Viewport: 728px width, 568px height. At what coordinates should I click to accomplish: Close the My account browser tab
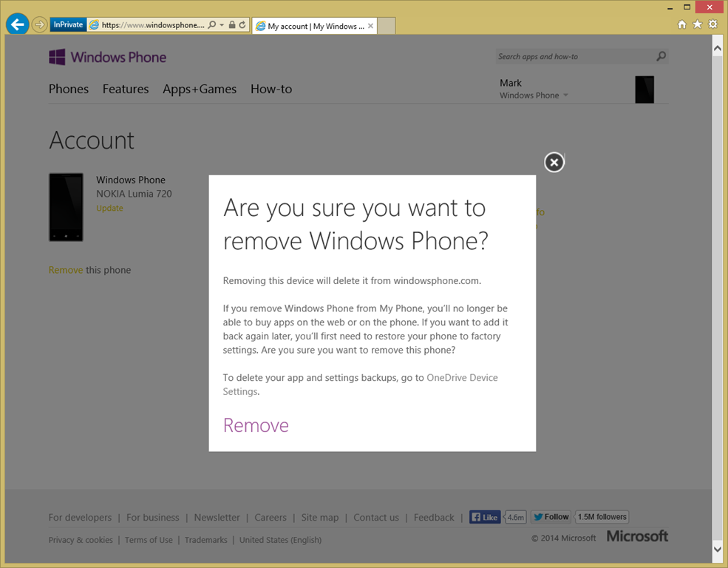point(371,26)
